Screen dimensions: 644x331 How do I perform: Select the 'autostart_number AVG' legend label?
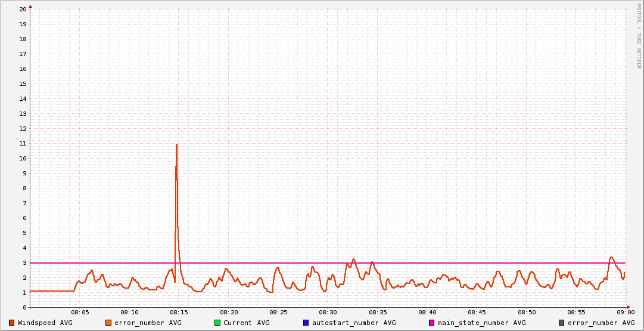[354, 323]
